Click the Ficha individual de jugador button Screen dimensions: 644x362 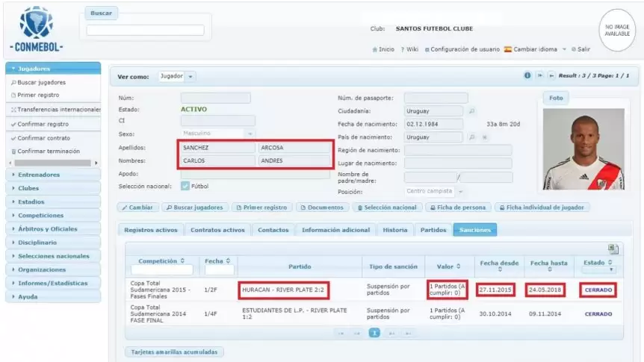[x=542, y=207]
